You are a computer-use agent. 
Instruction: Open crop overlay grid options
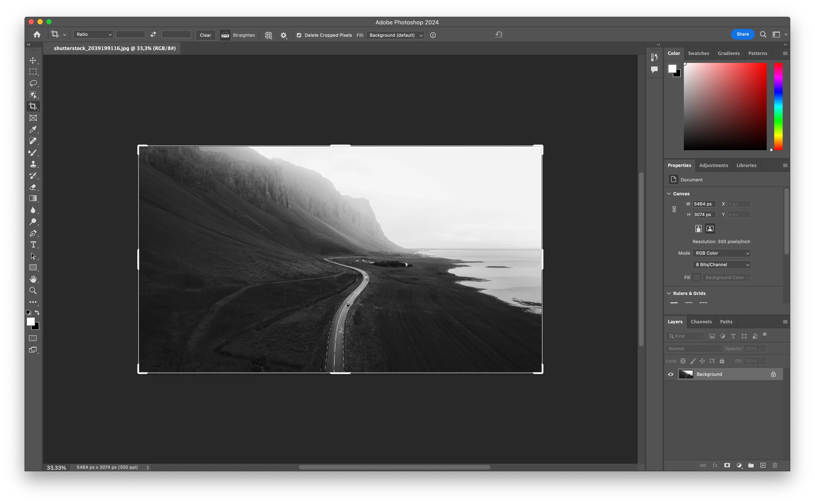coord(268,35)
